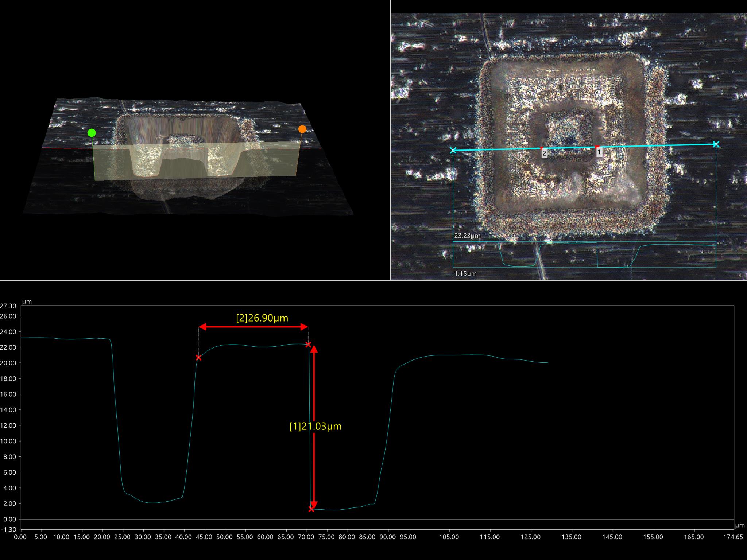Click the 23.23µm label in image overlay
Viewport: 747px width, 560px height.
click(x=467, y=236)
